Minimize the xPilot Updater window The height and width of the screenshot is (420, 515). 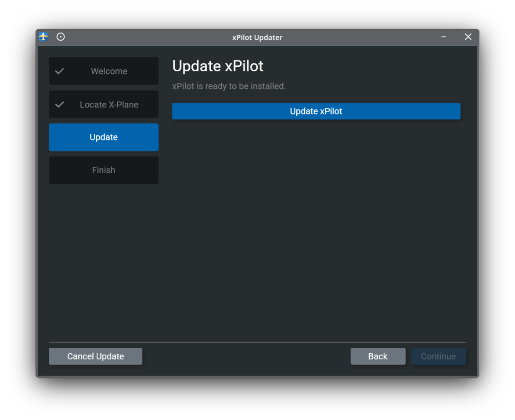point(443,37)
